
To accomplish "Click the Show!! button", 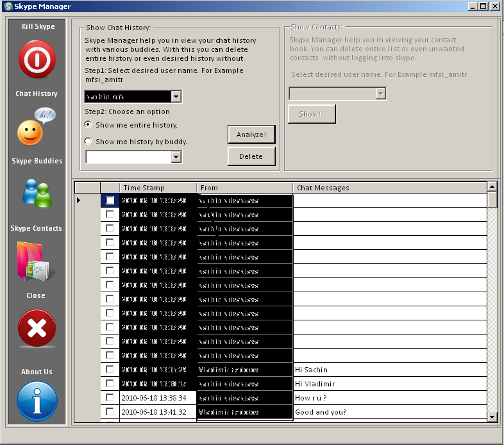I will point(312,114).
